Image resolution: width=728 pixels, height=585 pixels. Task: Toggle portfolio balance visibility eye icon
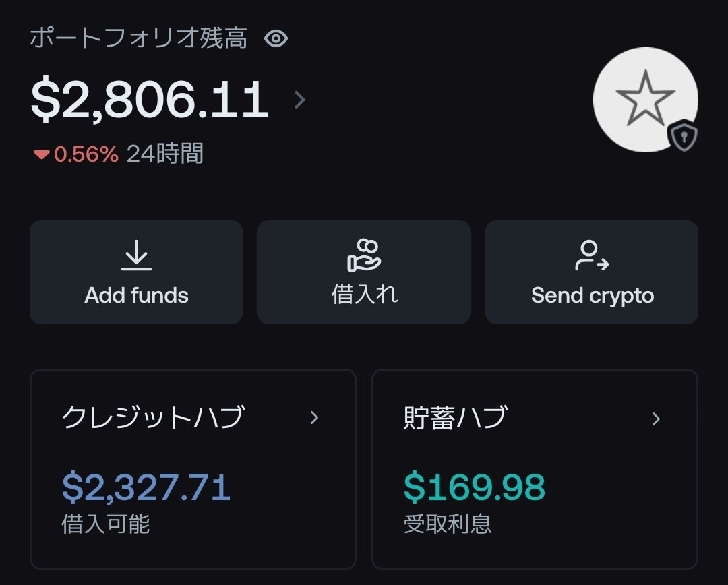pyautogui.click(x=276, y=39)
